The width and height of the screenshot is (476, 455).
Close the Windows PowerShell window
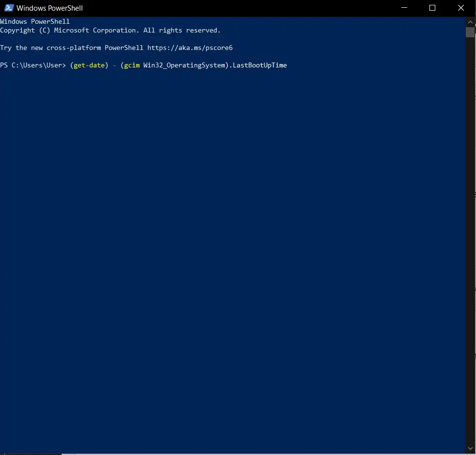pos(461,8)
